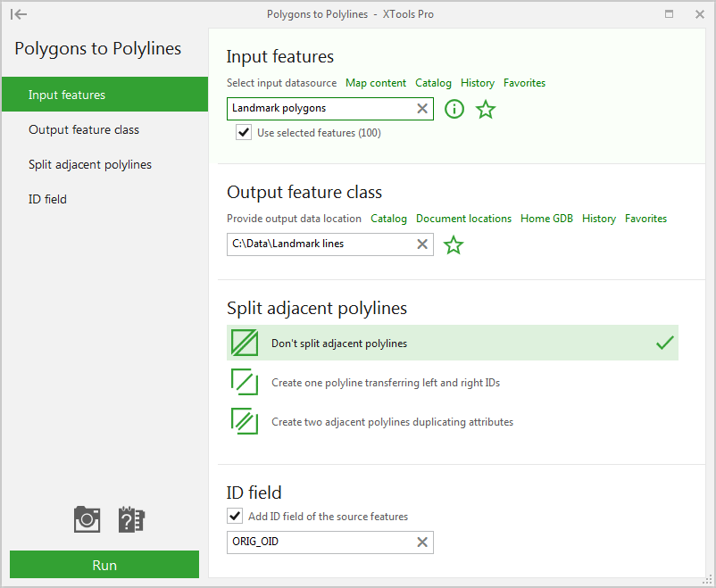Uncheck Add ID field of the source features

point(235,517)
